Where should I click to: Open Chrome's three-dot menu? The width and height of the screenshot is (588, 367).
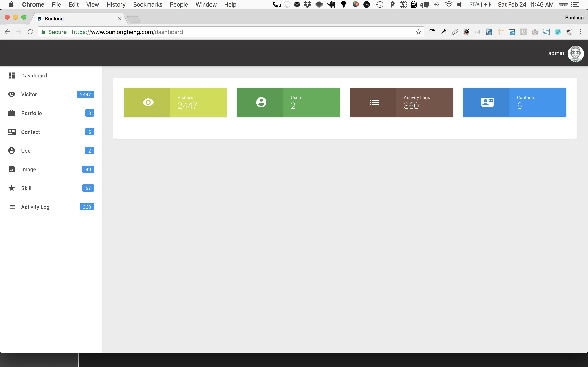(580, 32)
